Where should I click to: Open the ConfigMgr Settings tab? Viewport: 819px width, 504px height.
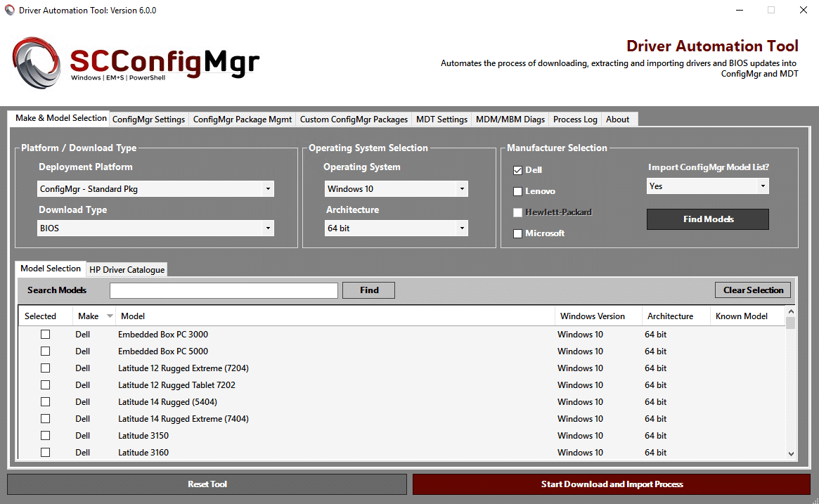(x=148, y=119)
